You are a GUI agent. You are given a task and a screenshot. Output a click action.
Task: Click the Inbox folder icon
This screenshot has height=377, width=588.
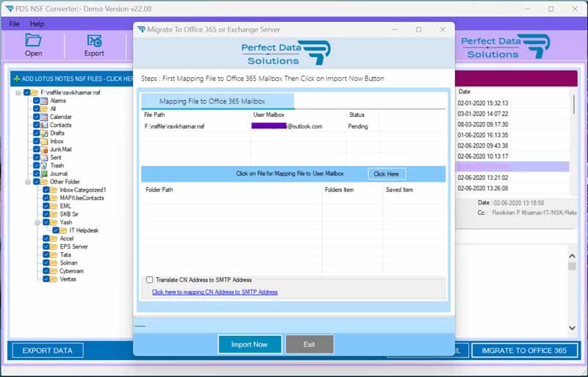[44, 141]
